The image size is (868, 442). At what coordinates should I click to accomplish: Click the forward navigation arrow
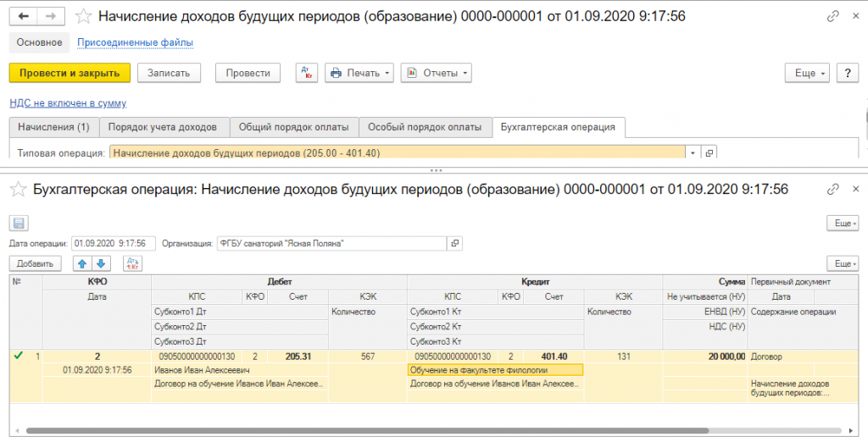[51, 16]
